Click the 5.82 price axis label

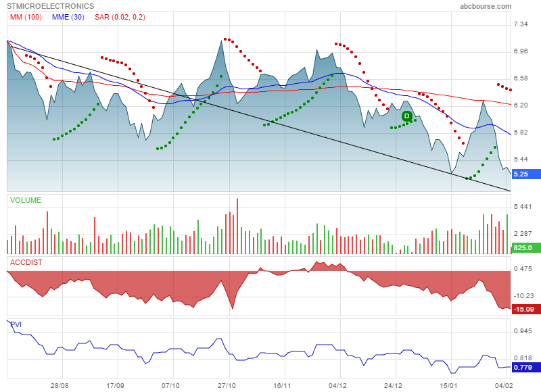521,132
